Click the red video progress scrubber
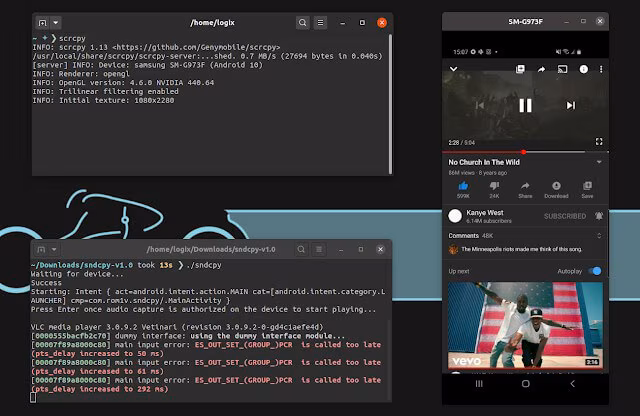 524,152
